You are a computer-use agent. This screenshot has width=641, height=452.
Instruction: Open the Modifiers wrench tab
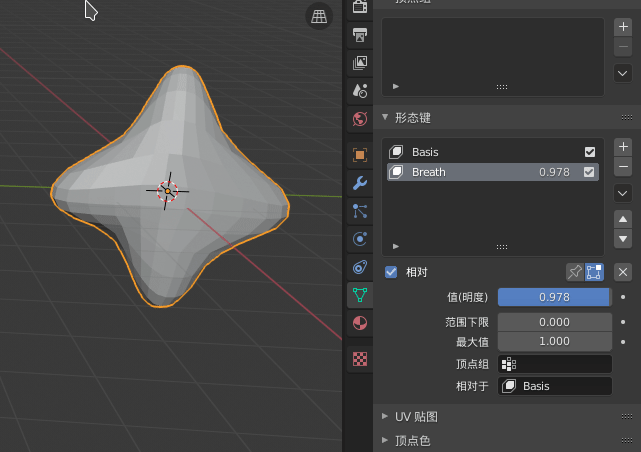tap(360, 183)
